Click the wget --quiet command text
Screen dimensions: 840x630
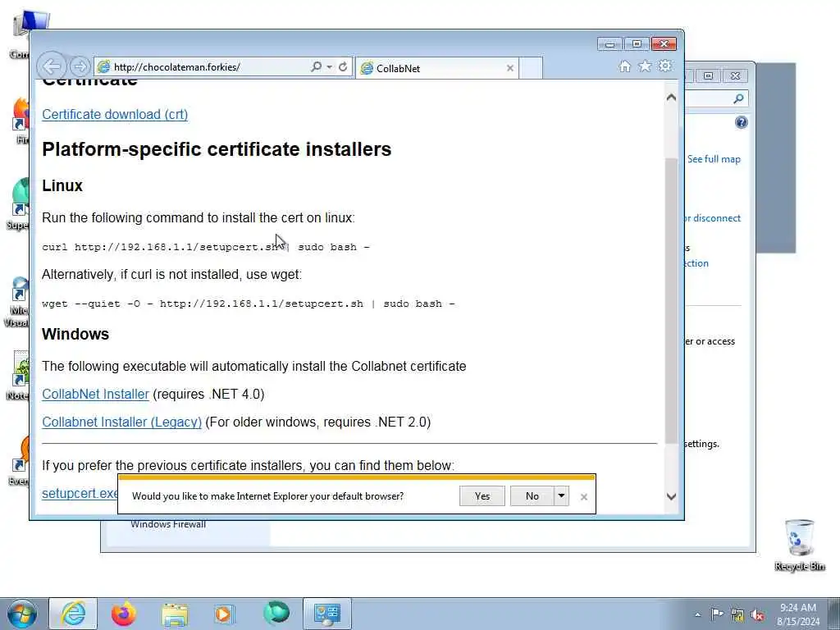[248, 304]
